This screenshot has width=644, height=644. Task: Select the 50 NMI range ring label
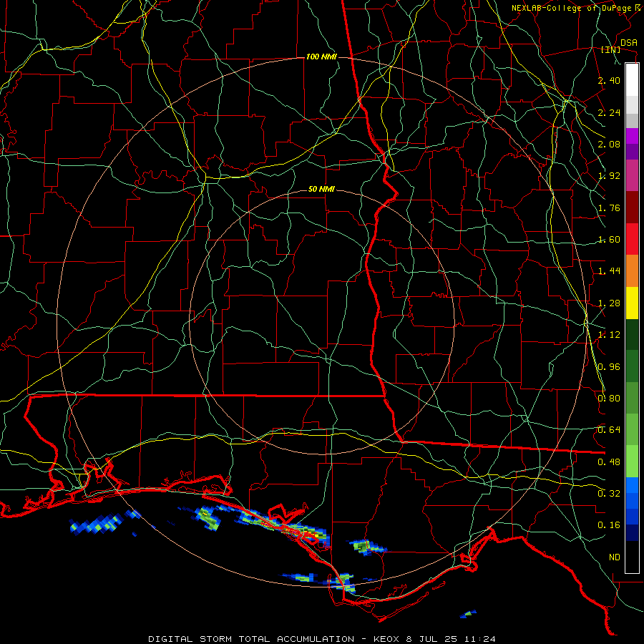(x=321, y=190)
